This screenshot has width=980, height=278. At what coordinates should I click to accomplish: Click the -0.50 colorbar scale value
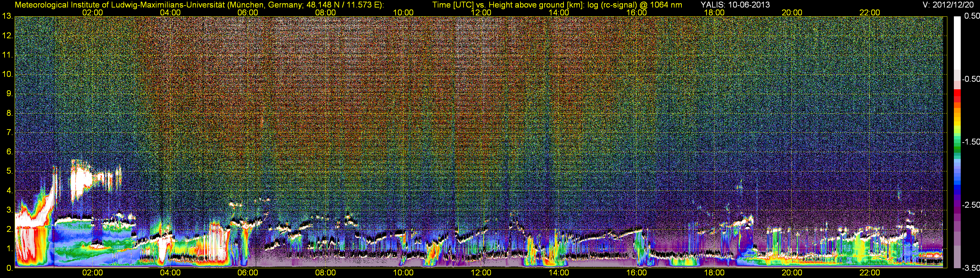[971, 79]
